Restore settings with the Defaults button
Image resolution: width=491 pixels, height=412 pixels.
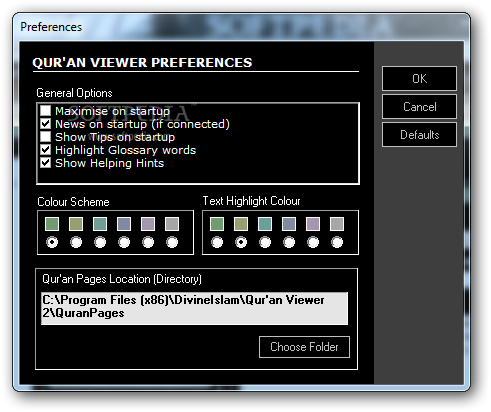tap(419, 135)
